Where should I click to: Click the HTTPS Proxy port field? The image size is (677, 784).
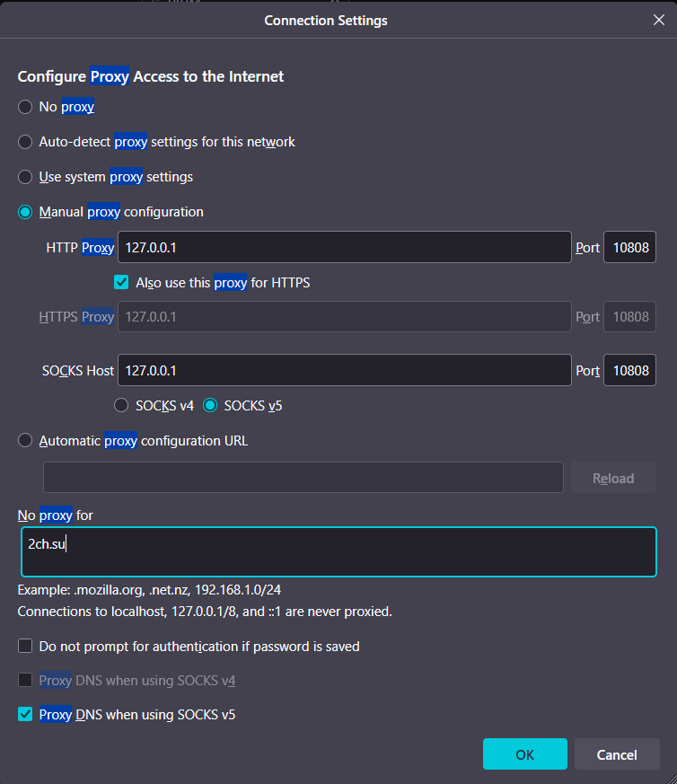(629, 316)
